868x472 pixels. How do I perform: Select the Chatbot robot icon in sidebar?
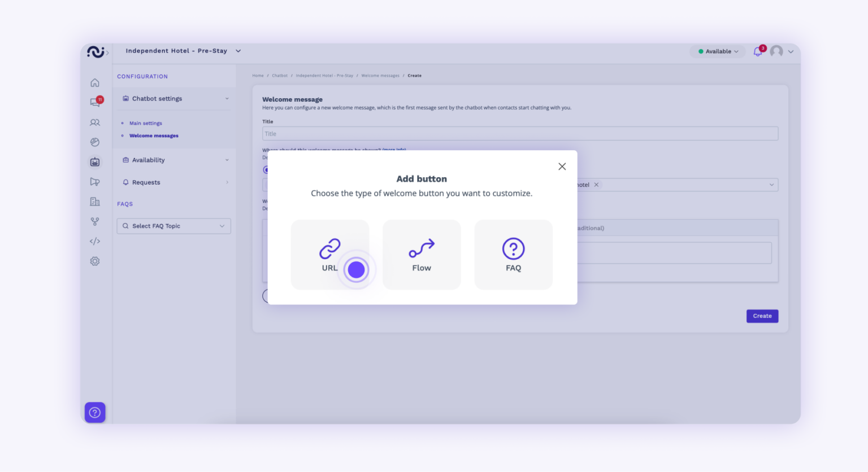tap(94, 161)
